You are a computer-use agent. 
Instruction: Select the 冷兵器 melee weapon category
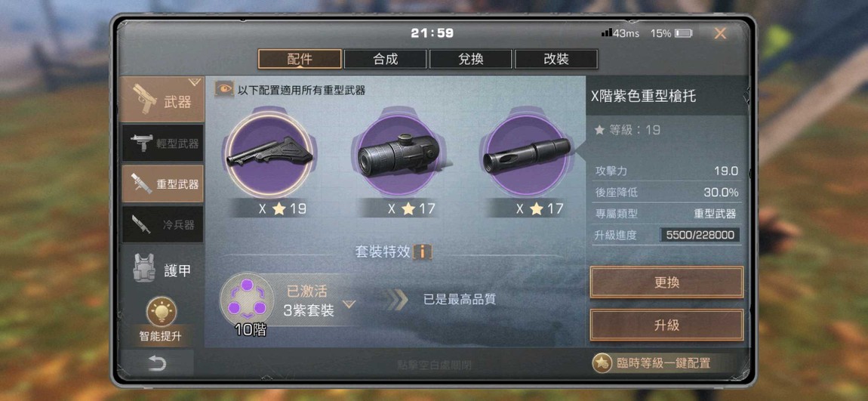click(x=163, y=224)
